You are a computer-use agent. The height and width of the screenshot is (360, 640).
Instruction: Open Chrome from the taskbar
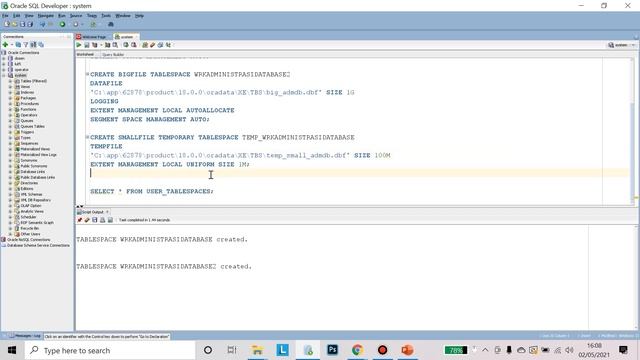[x=358, y=350]
